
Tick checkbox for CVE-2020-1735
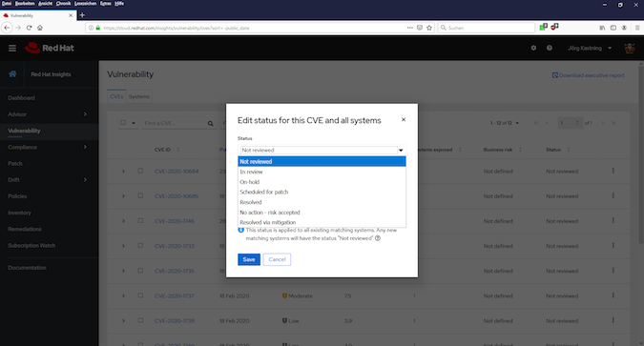point(140,271)
